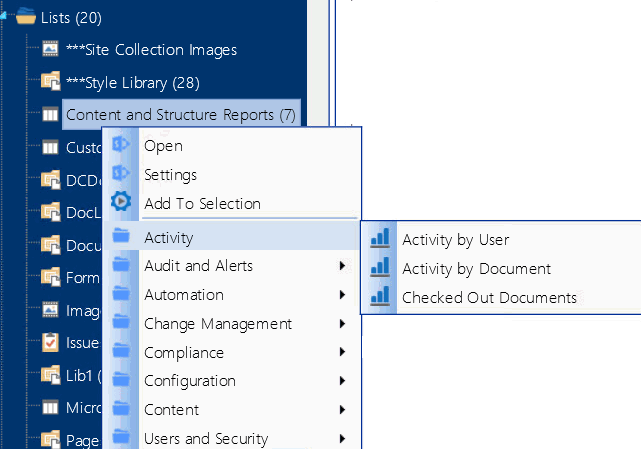Select Content and Structure Reports (7) list
Image resolution: width=641 pixels, height=449 pixels.
(180, 115)
